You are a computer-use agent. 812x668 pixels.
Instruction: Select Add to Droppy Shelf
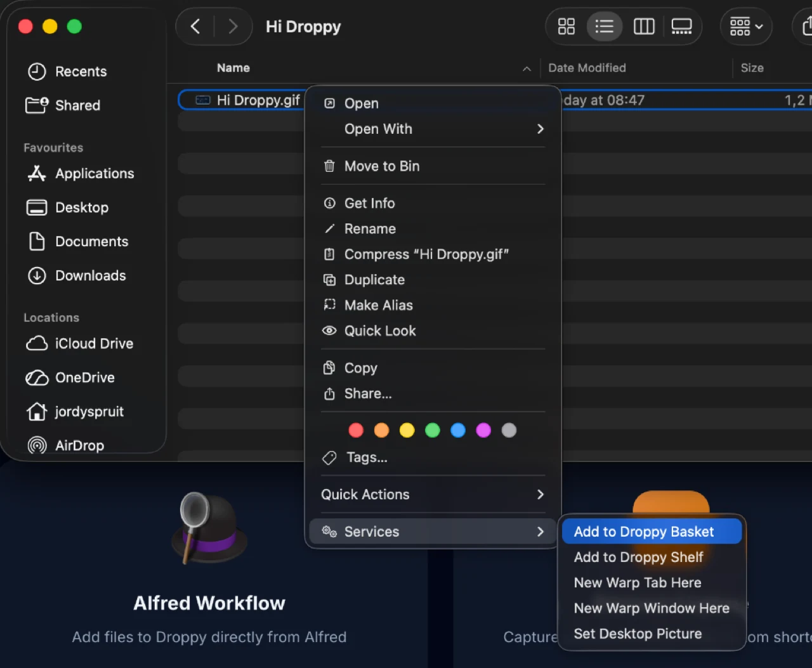(x=652, y=557)
